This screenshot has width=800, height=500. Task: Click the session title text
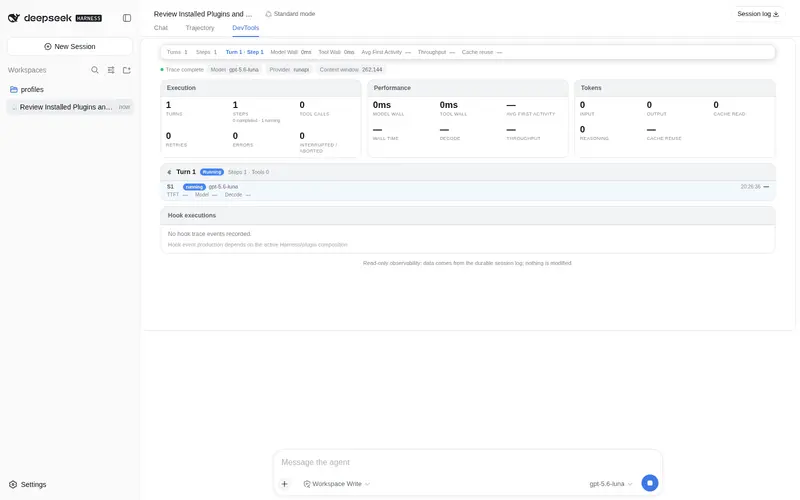(x=203, y=14)
